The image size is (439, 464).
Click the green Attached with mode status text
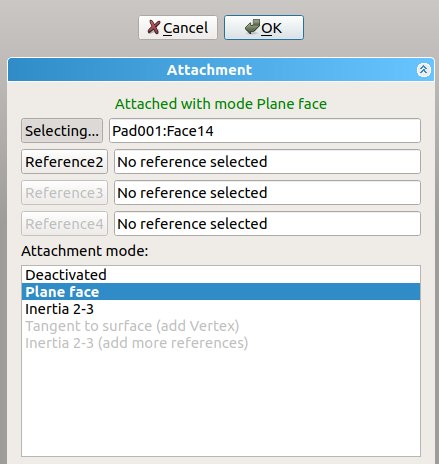pos(221,104)
